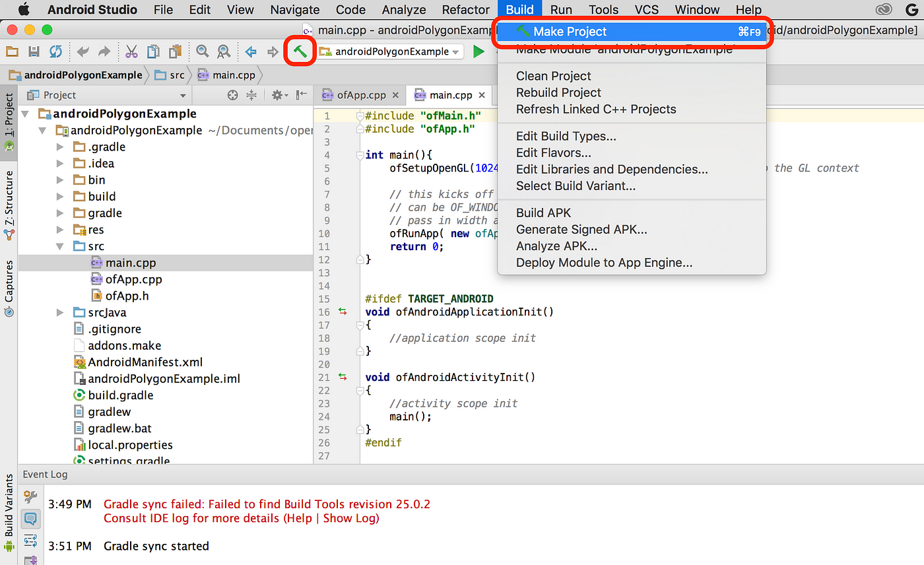Close the main.cpp editor tab
This screenshot has width=924, height=565.
[x=482, y=95]
